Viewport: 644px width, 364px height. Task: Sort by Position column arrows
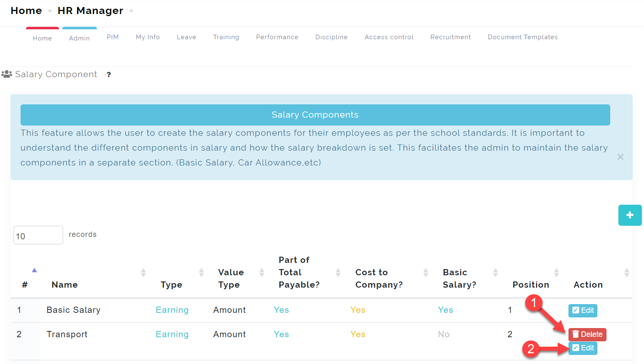coord(557,272)
